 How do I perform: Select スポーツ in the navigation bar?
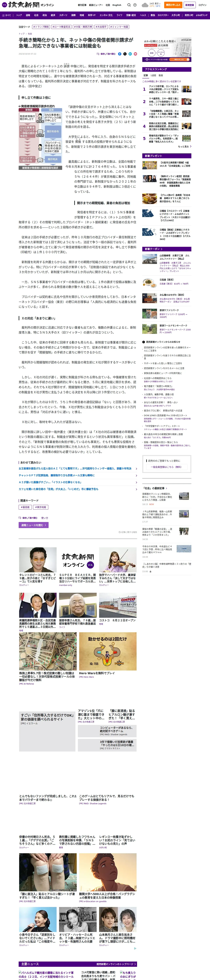(x=63, y=15)
